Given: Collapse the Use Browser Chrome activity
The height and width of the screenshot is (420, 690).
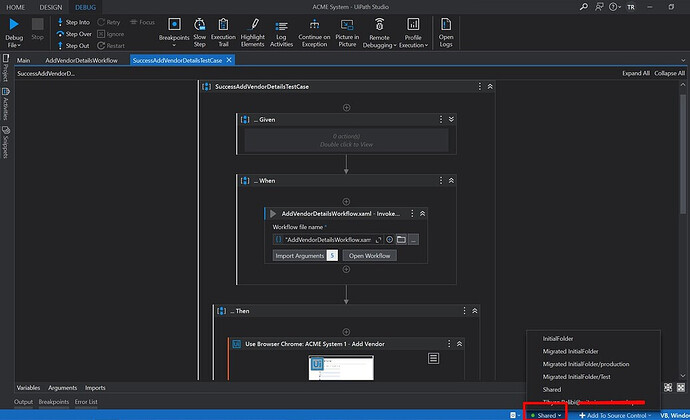Looking at the screenshot, I should click(459, 344).
